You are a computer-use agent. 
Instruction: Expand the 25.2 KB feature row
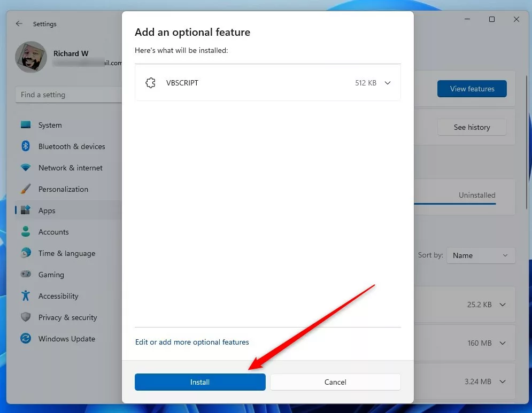coord(503,305)
